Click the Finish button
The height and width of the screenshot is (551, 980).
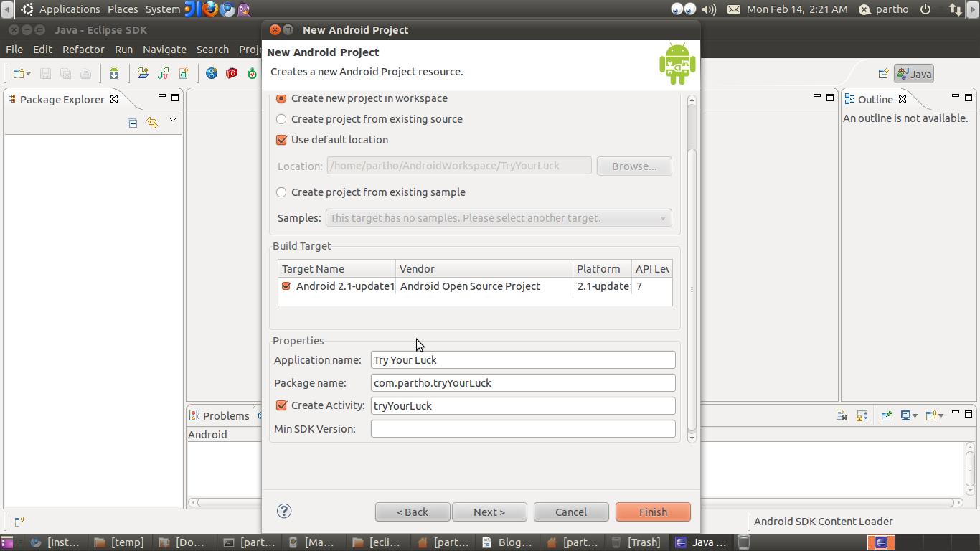653,512
